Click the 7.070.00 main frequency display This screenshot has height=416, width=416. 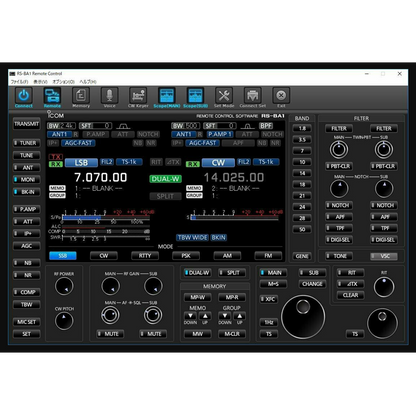(101, 177)
